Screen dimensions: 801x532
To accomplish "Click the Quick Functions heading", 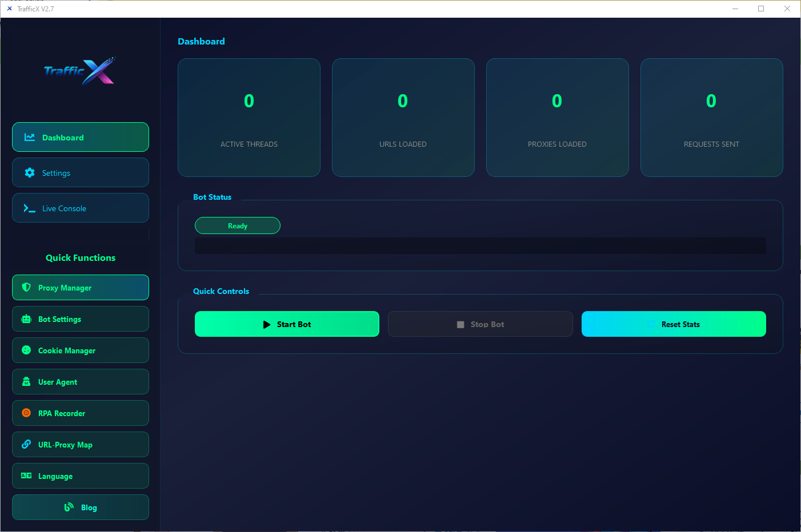I will (81, 257).
